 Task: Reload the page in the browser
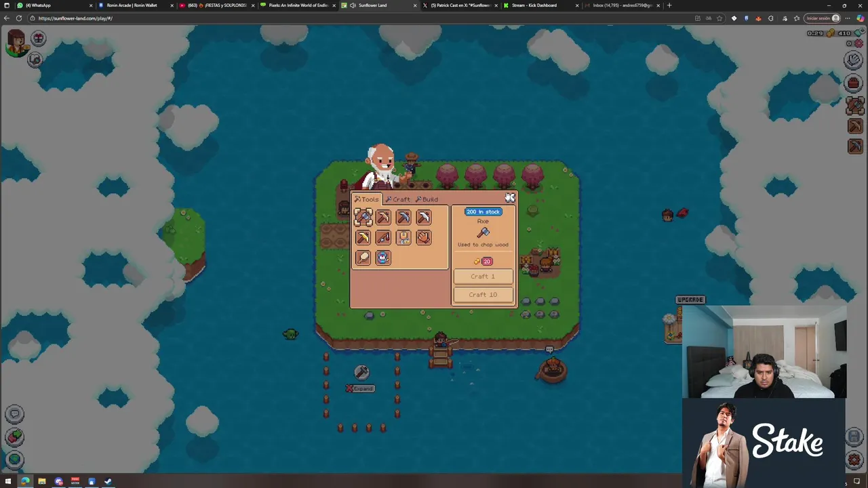pyautogui.click(x=19, y=18)
